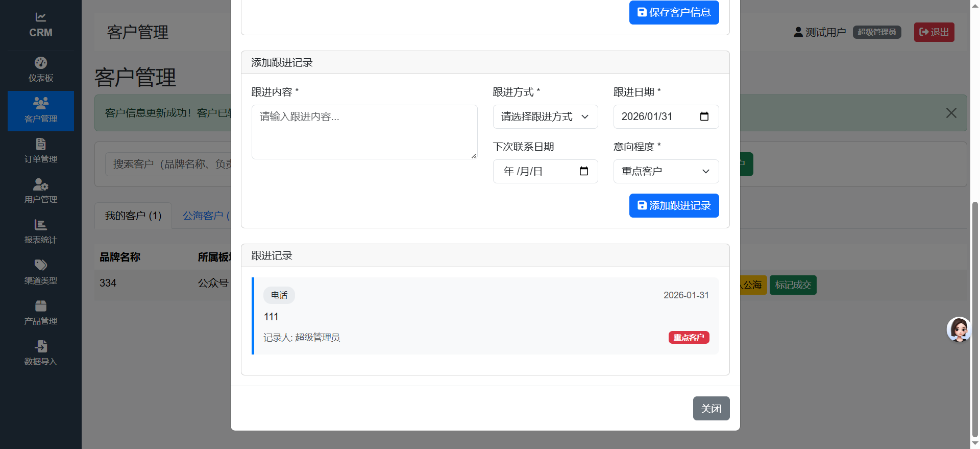Dismiss the success alert with X
The image size is (980, 449).
(951, 113)
